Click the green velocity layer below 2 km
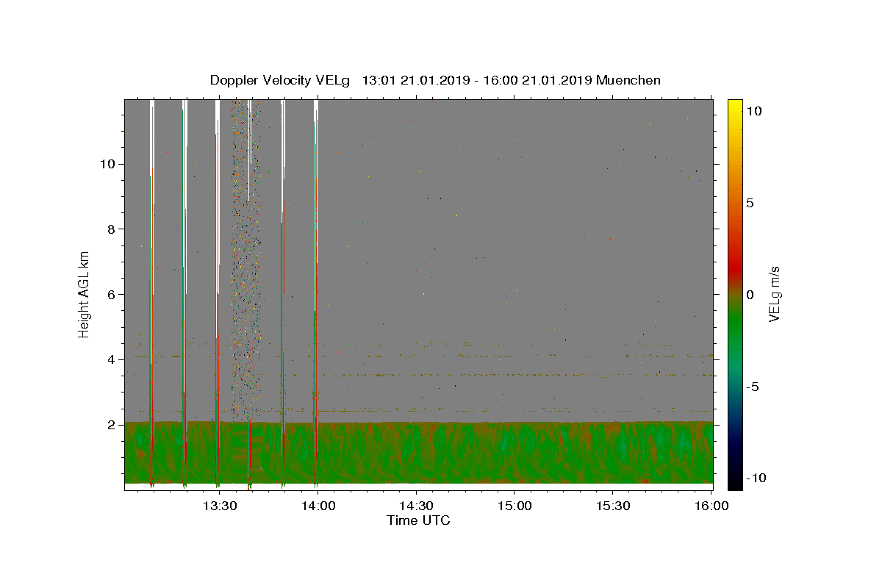 pyautogui.click(x=419, y=452)
